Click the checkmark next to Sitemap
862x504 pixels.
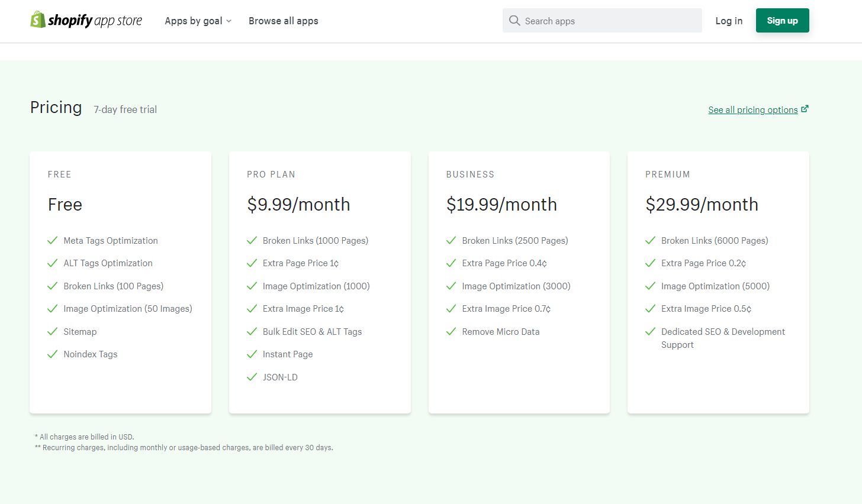(x=52, y=331)
